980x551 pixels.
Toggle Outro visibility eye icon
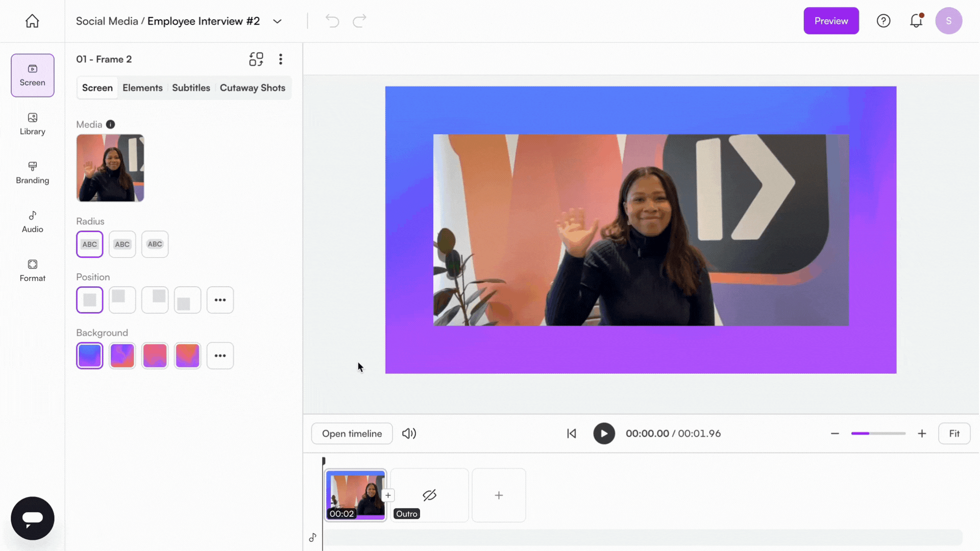pos(430,495)
